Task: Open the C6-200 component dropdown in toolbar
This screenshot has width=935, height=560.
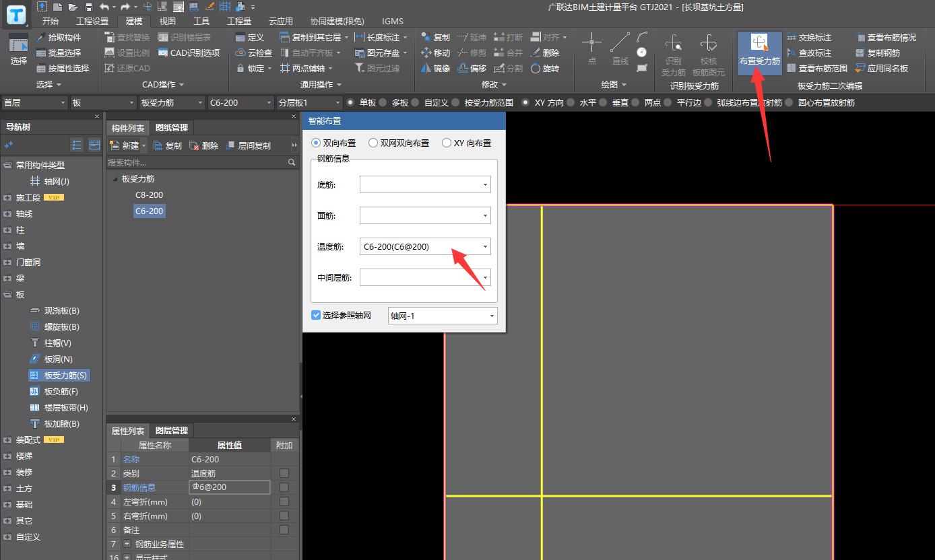Action: coord(240,103)
